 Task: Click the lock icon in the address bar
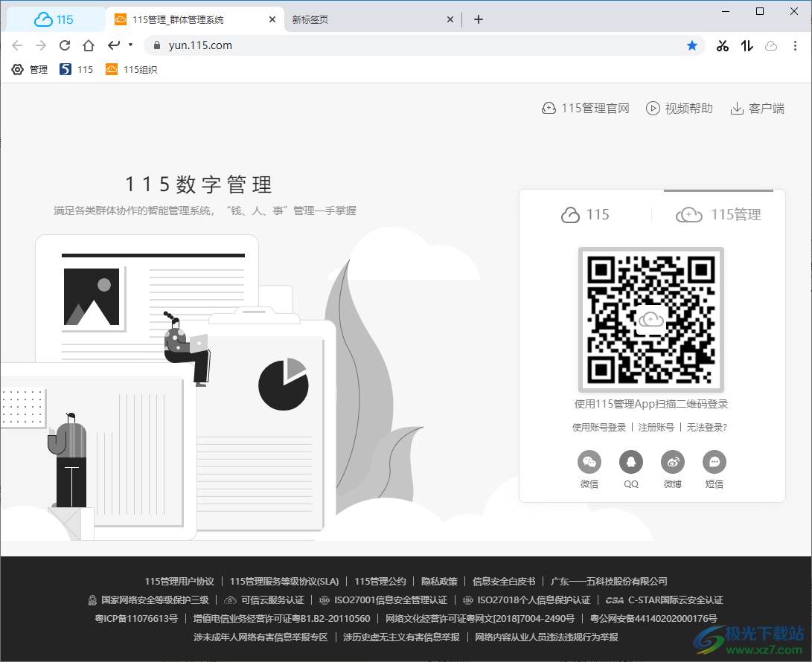click(157, 45)
